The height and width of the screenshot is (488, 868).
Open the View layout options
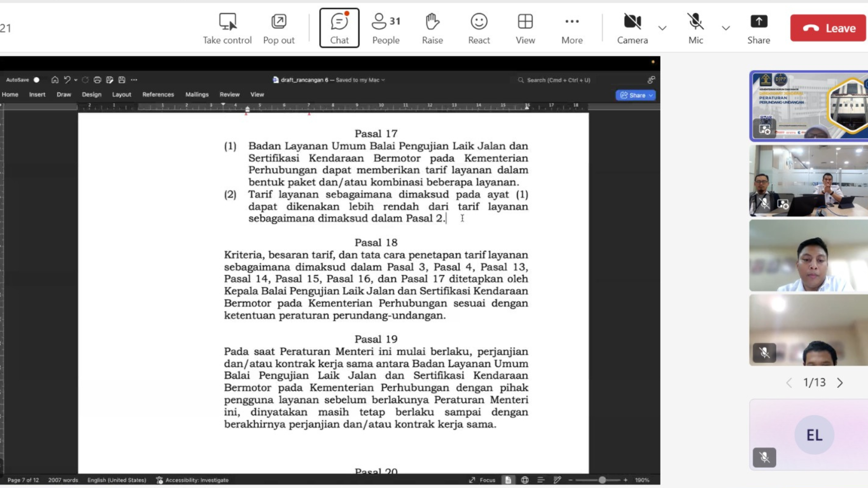pos(525,28)
